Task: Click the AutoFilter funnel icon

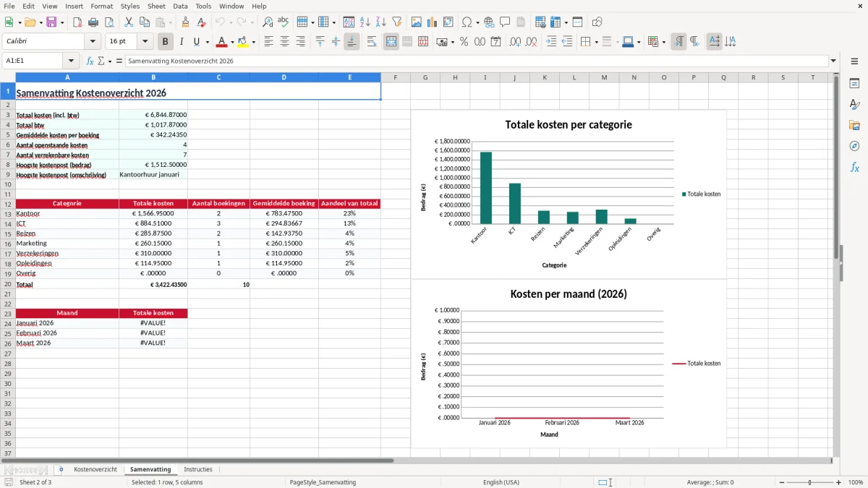Action: [x=397, y=22]
